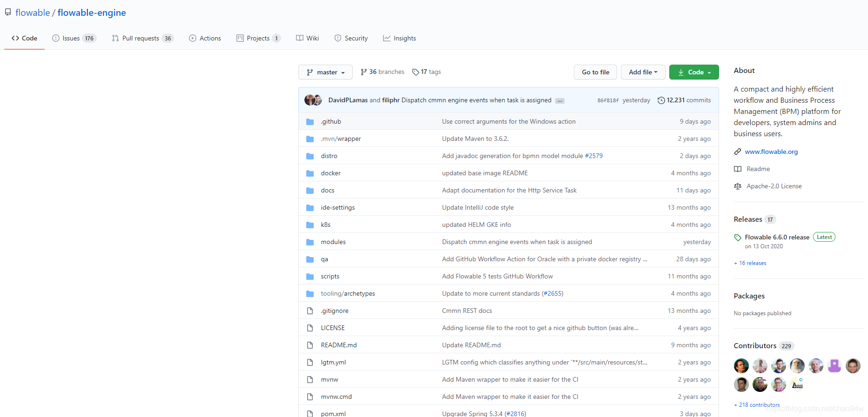Expand commit message ellipsis button
The width and height of the screenshot is (868, 417).
click(560, 101)
